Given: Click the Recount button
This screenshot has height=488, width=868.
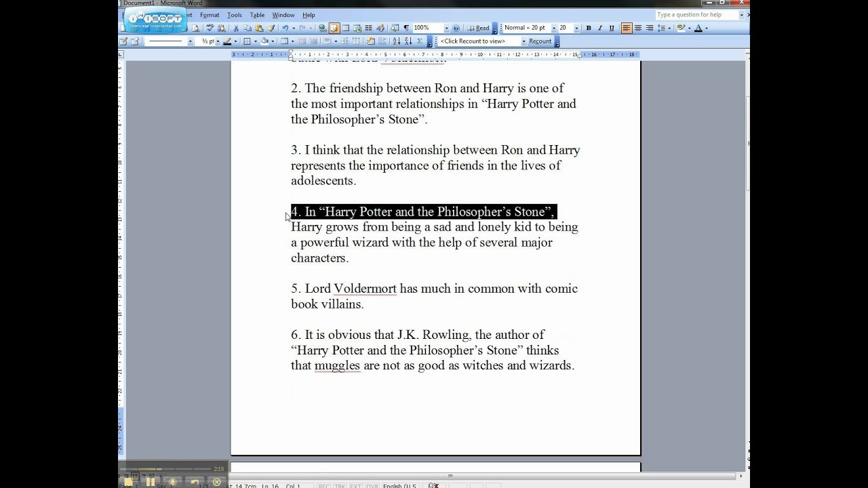Looking at the screenshot, I should (x=540, y=41).
